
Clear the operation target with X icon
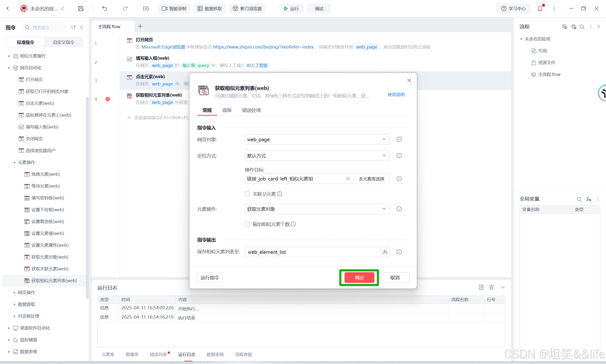click(347, 179)
